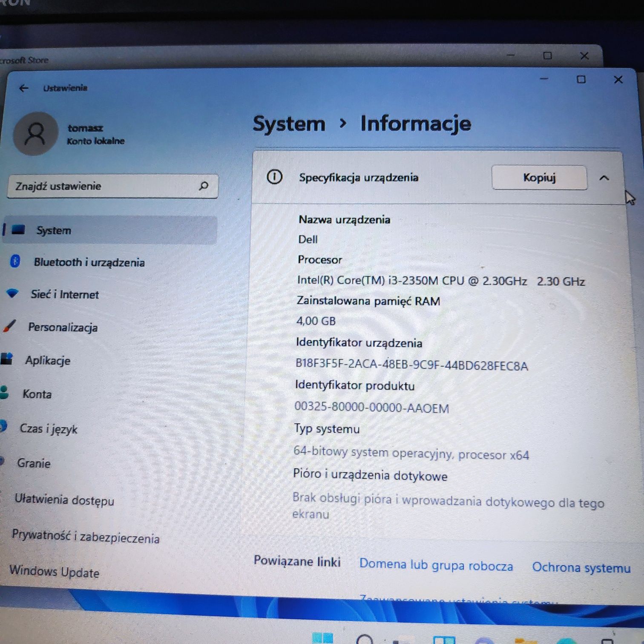Image resolution: width=644 pixels, height=644 pixels.
Task: Open Ułatwienia dostępu settings
Action: pos(64,499)
